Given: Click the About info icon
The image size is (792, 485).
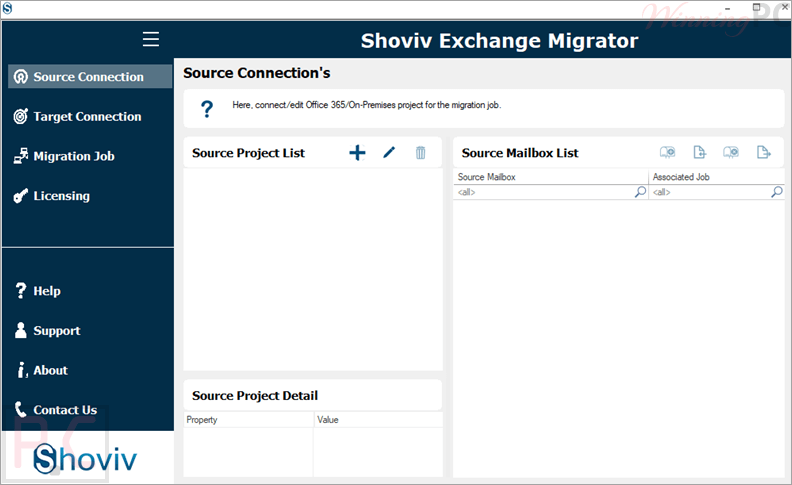Looking at the screenshot, I should 22,370.
